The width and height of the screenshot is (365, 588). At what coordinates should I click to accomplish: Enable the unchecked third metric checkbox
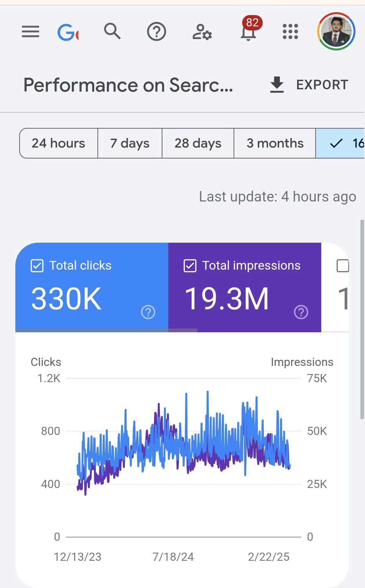(x=343, y=266)
